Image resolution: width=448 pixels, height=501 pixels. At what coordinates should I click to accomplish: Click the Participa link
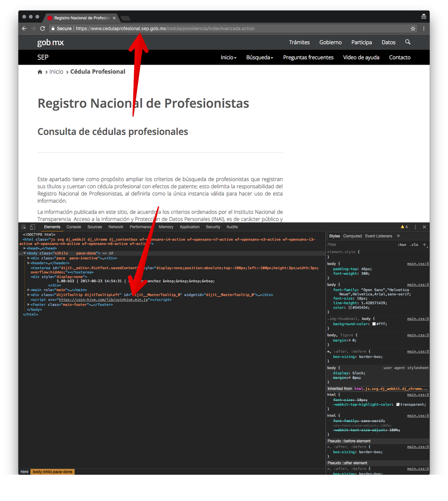tap(362, 42)
